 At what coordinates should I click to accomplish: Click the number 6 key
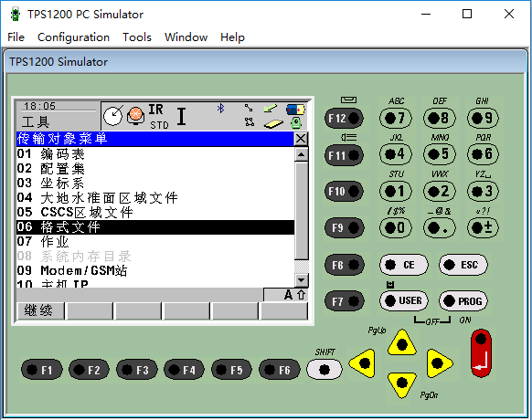483,154
